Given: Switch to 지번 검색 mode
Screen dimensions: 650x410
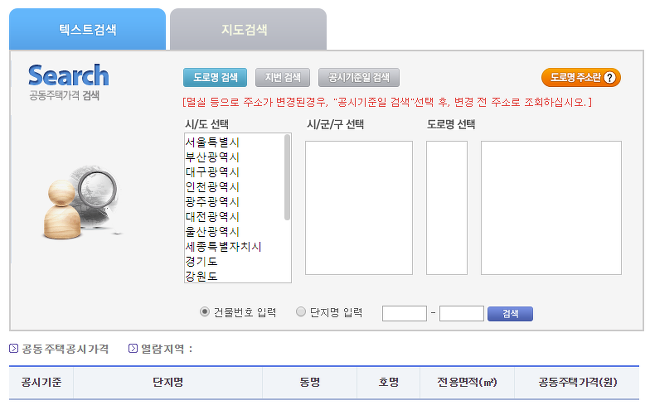Looking at the screenshot, I should [282, 78].
